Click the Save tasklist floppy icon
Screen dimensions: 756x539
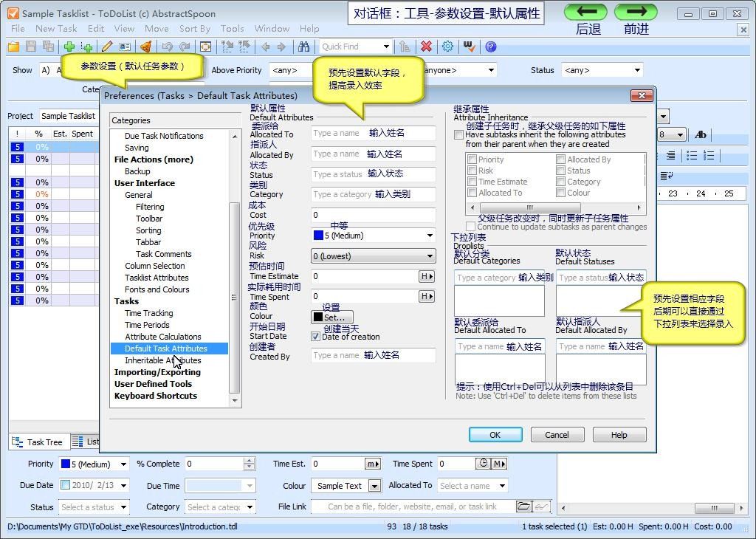[x=31, y=47]
